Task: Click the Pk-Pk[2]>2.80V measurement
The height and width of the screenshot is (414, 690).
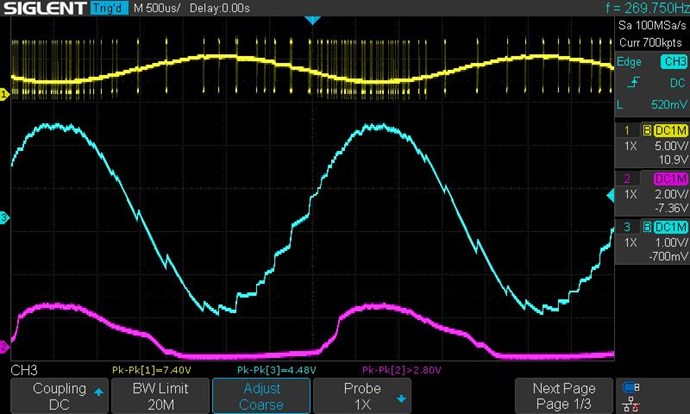Action: tap(401, 370)
